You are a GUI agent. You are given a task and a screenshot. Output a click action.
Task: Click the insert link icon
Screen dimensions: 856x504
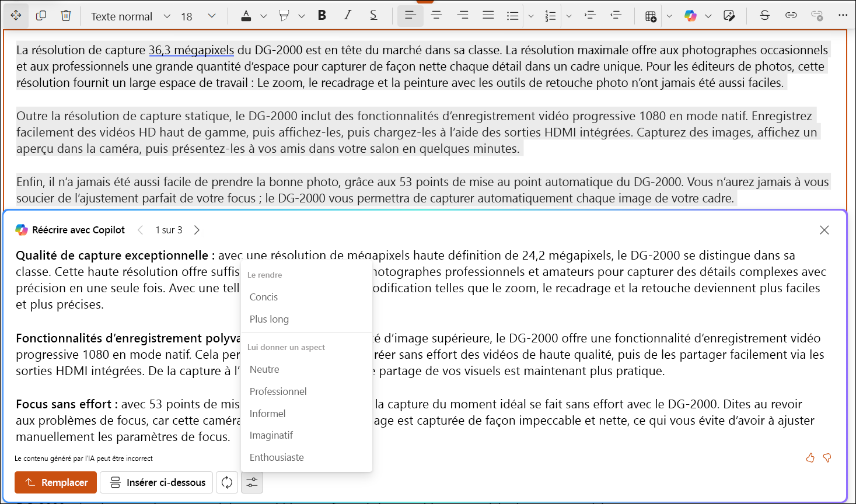[791, 16]
